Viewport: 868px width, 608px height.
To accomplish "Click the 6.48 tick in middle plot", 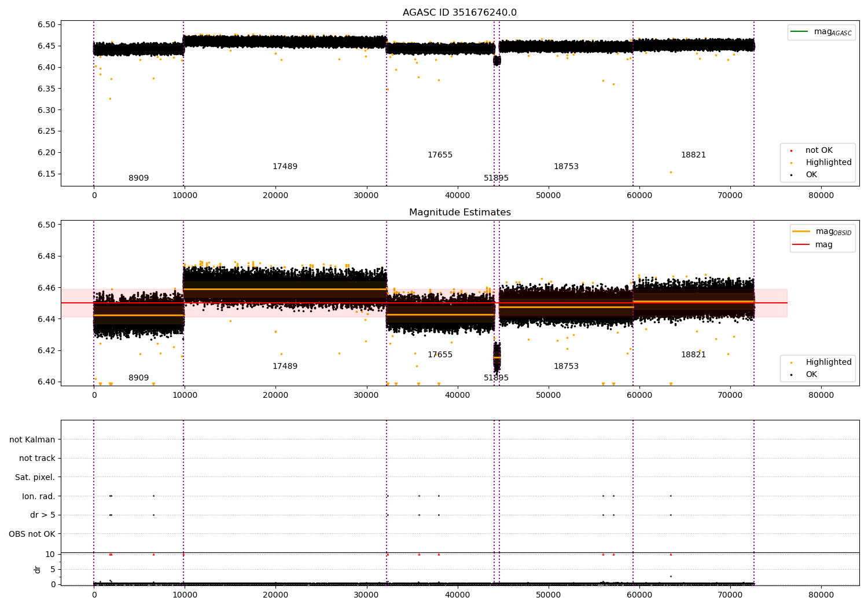I will coord(47,257).
